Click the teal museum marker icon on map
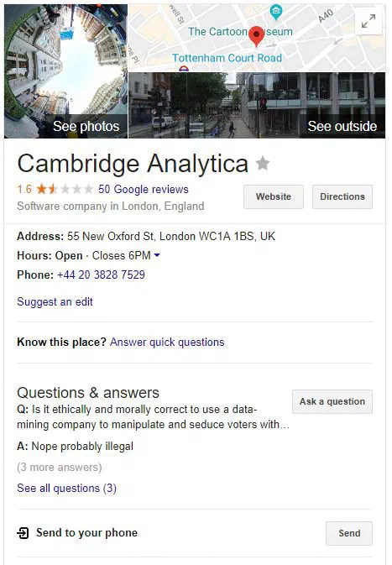The width and height of the screenshot is (392, 565). [x=276, y=13]
